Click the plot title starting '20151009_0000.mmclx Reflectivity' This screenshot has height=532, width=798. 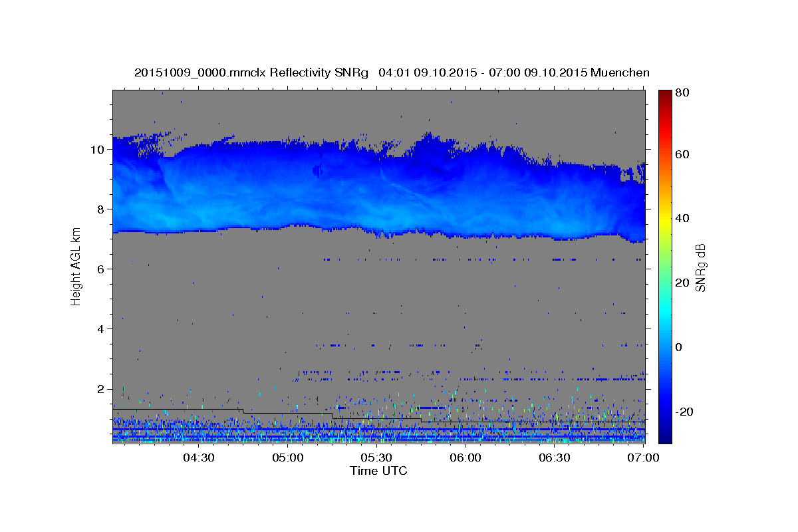pyautogui.click(x=392, y=72)
